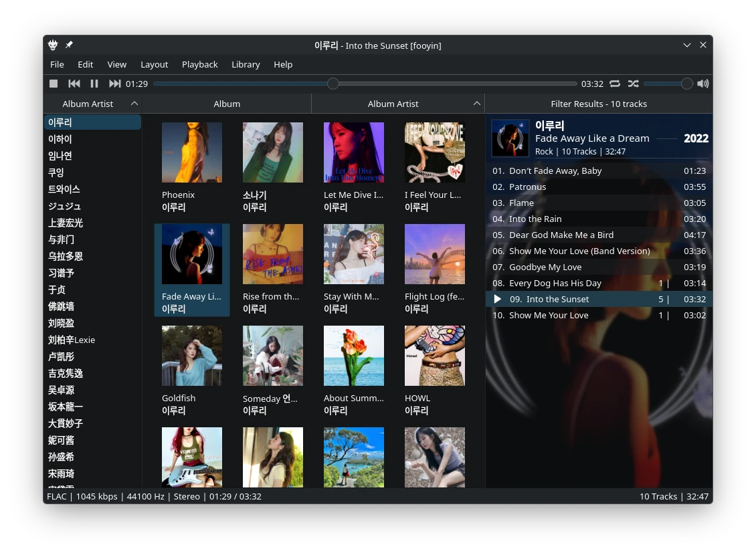Select the Goldfish album
Image resolution: width=756 pixels, height=555 pixels.
click(x=192, y=371)
